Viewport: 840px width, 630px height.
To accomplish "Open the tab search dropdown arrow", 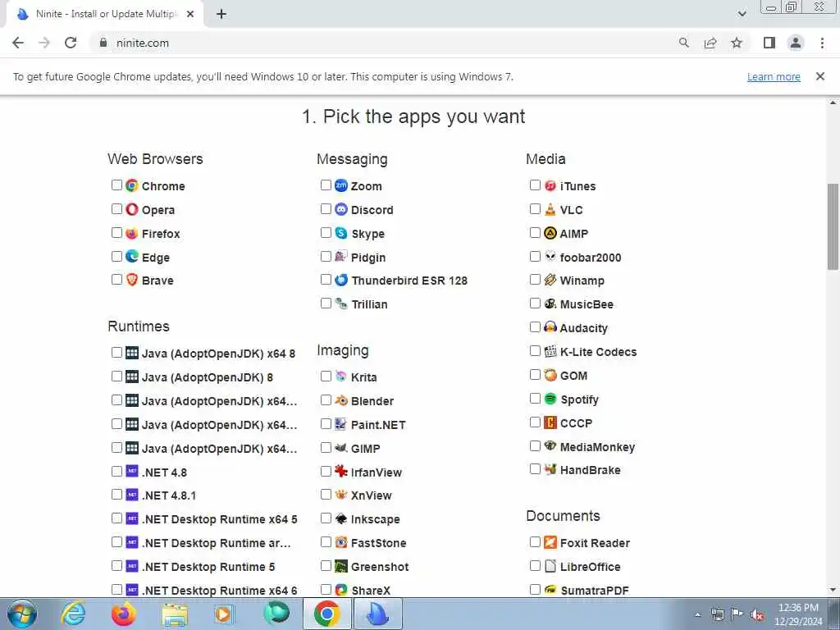I will pos(742,14).
